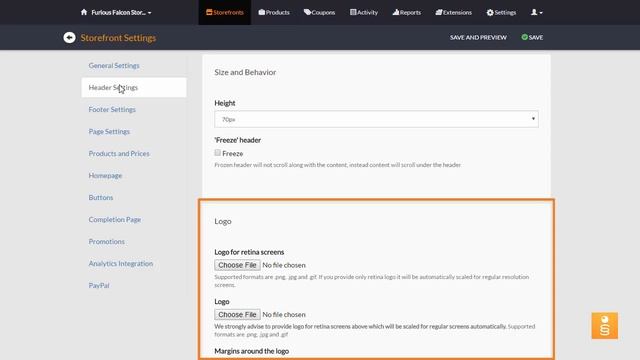Select Header Settings in sidebar
The height and width of the screenshot is (360, 640).
pos(134,87)
